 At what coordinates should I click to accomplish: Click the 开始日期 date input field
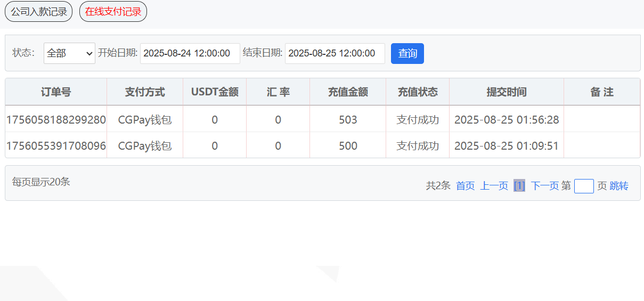190,53
